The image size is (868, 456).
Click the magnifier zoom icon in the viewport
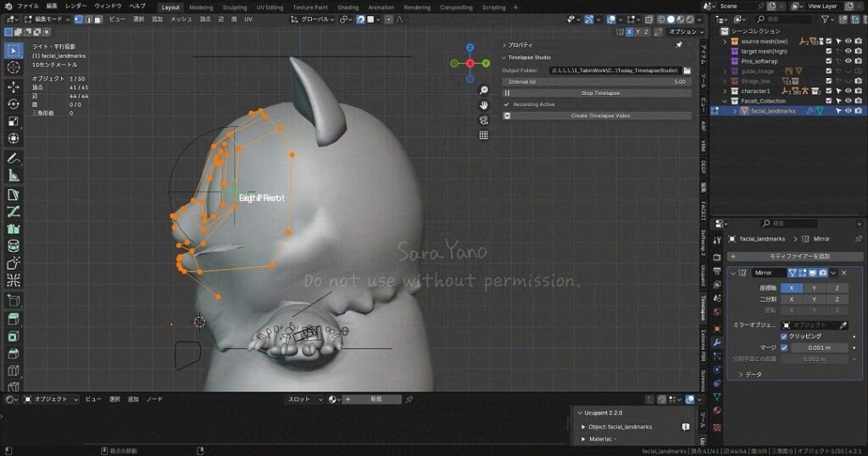coord(483,90)
